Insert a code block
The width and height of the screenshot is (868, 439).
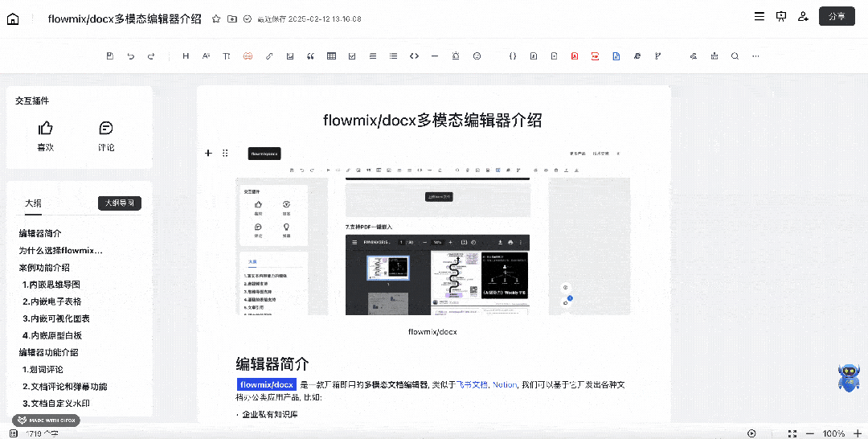pyautogui.click(x=414, y=56)
